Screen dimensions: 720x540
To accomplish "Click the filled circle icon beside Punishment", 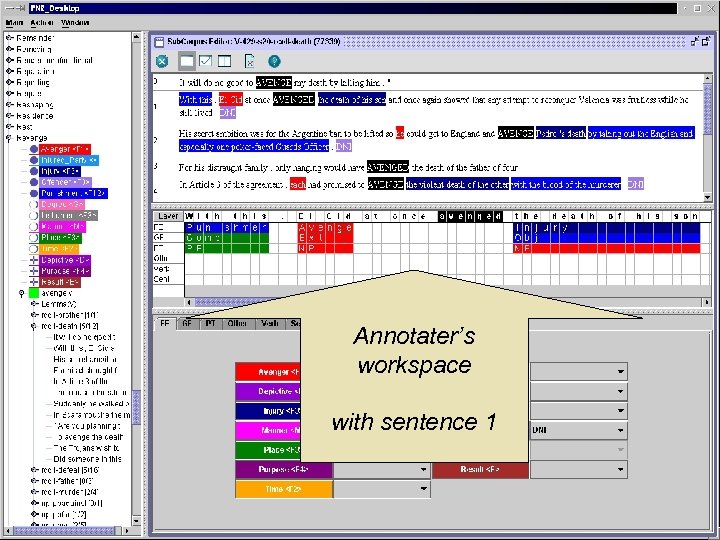I will pyautogui.click(x=34, y=193).
